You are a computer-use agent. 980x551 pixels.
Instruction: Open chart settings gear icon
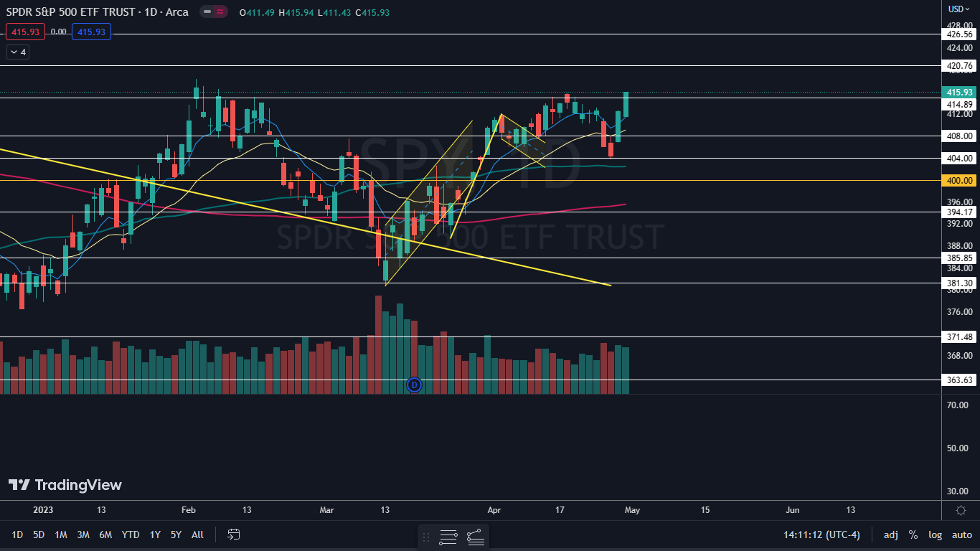coord(961,510)
